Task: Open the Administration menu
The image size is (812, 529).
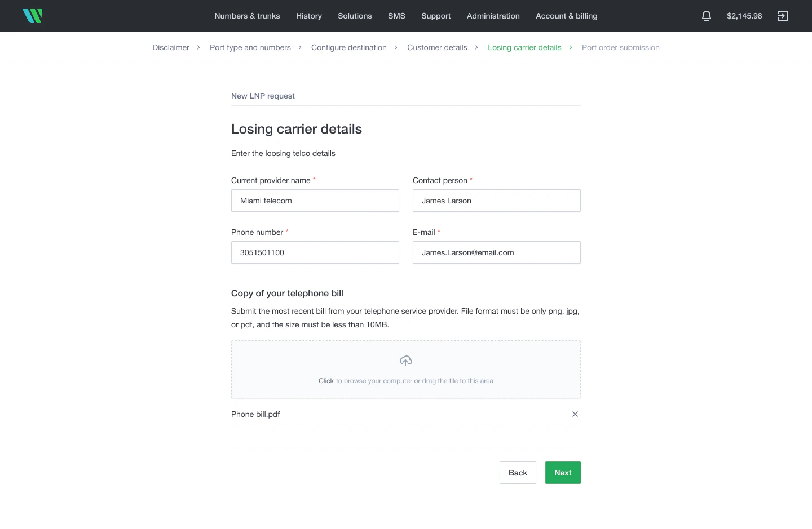Action: click(493, 16)
